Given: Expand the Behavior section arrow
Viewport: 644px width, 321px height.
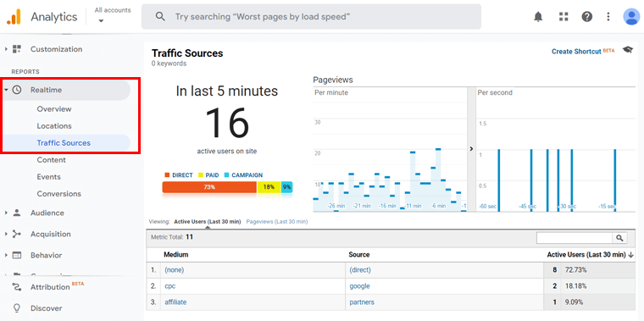Looking at the screenshot, I should pyautogui.click(x=6, y=255).
